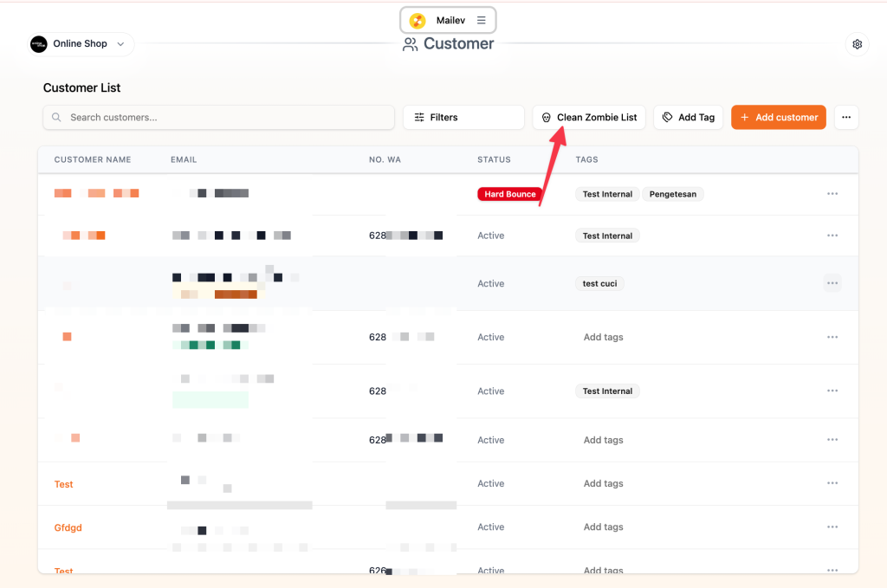Click the Active status in test cuci row
The width and height of the screenshot is (887, 588).
pyautogui.click(x=490, y=283)
